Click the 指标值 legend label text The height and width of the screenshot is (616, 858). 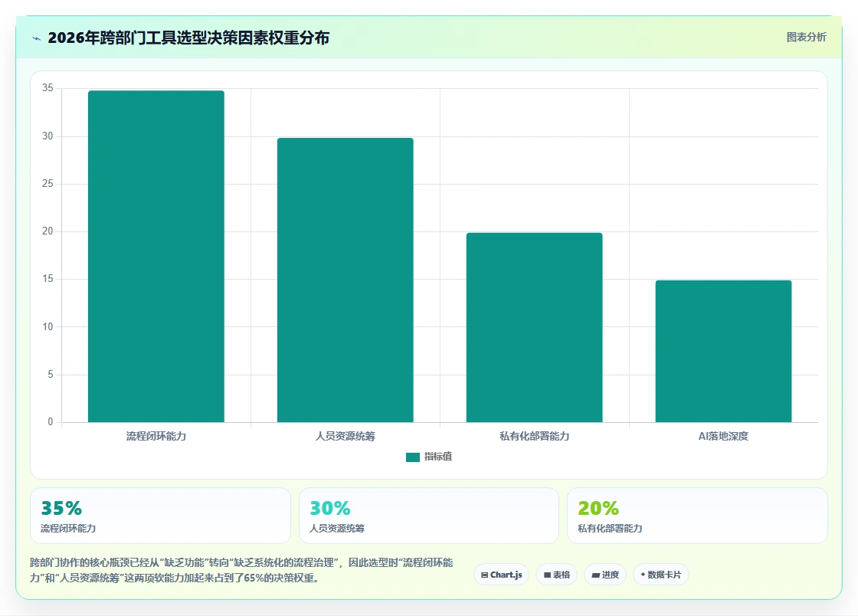coord(437,457)
